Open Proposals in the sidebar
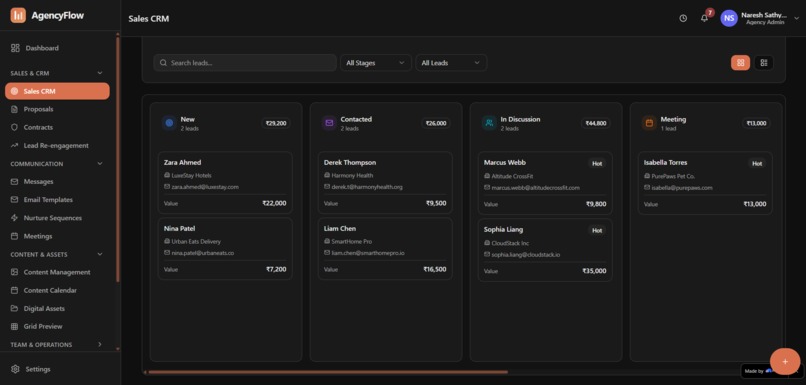 (x=58, y=109)
